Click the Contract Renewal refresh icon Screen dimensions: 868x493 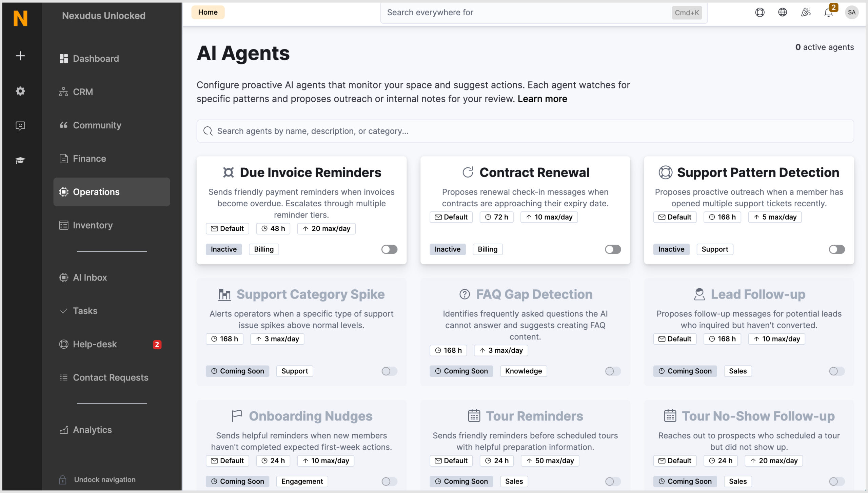tap(468, 172)
